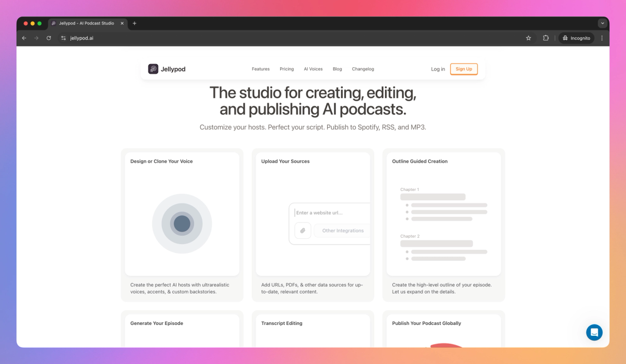The height and width of the screenshot is (364, 626).
Task: Open the Chrome three-dot menu
Action: (x=602, y=38)
